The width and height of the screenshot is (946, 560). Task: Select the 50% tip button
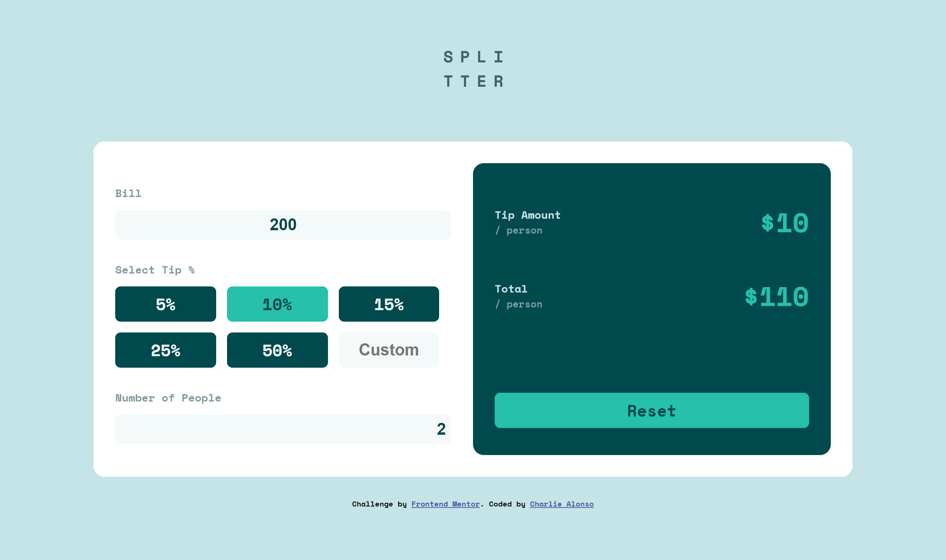pyautogui.click(x=277, y=350)
